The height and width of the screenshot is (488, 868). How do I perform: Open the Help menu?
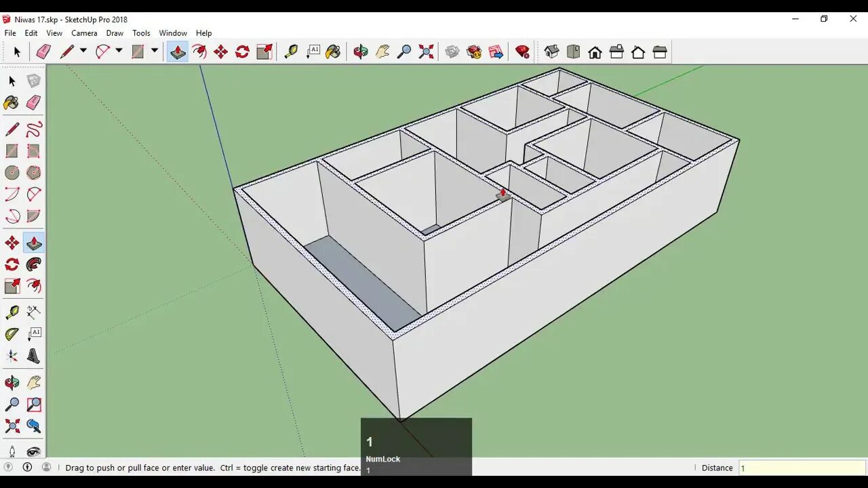203,33
